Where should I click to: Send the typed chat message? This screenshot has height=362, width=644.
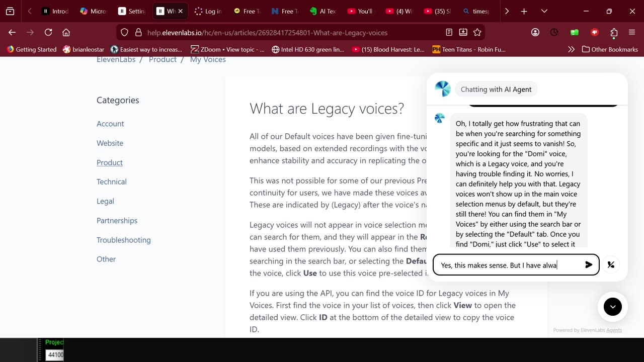(x=589, y=264)
